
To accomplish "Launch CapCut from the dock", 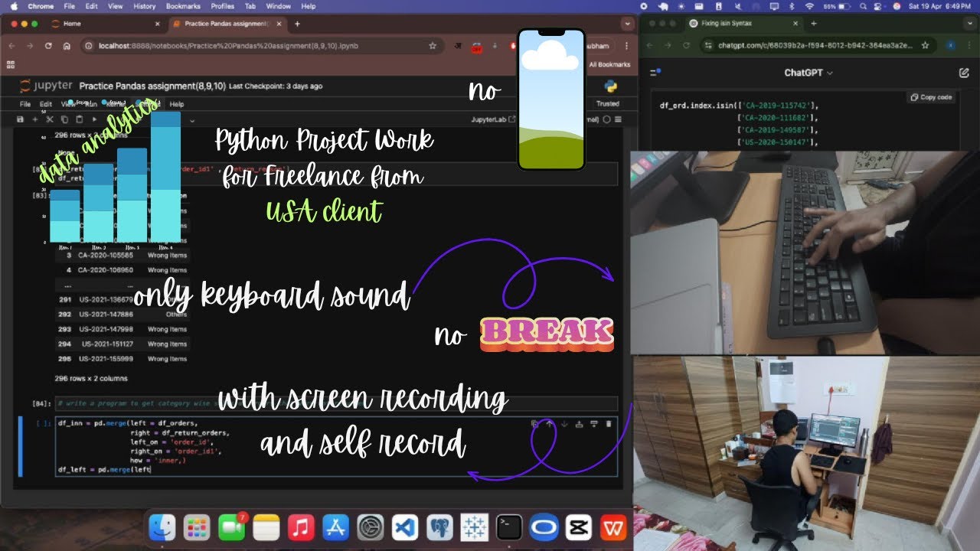I will pyautogui.click(x=578, y=527).
